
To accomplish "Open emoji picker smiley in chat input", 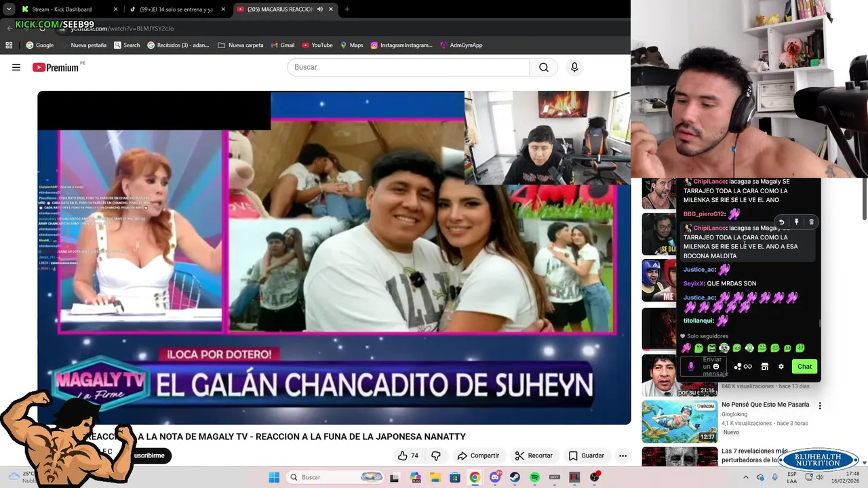I will (716, 367).
